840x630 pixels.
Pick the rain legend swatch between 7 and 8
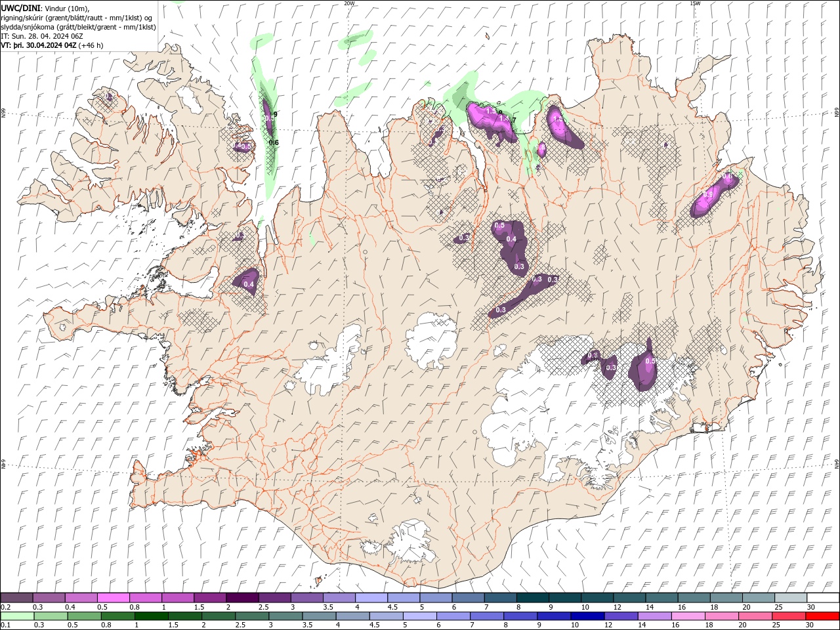coord(486,616)
